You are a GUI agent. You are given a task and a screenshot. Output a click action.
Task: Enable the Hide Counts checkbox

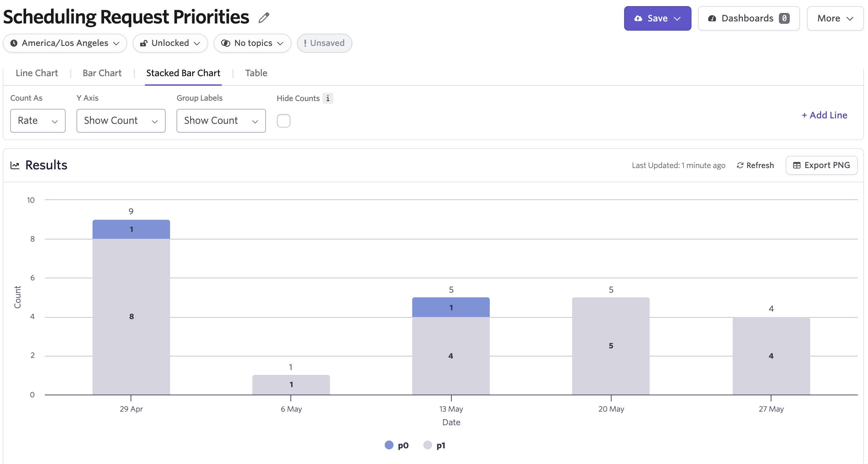(283, 121)
